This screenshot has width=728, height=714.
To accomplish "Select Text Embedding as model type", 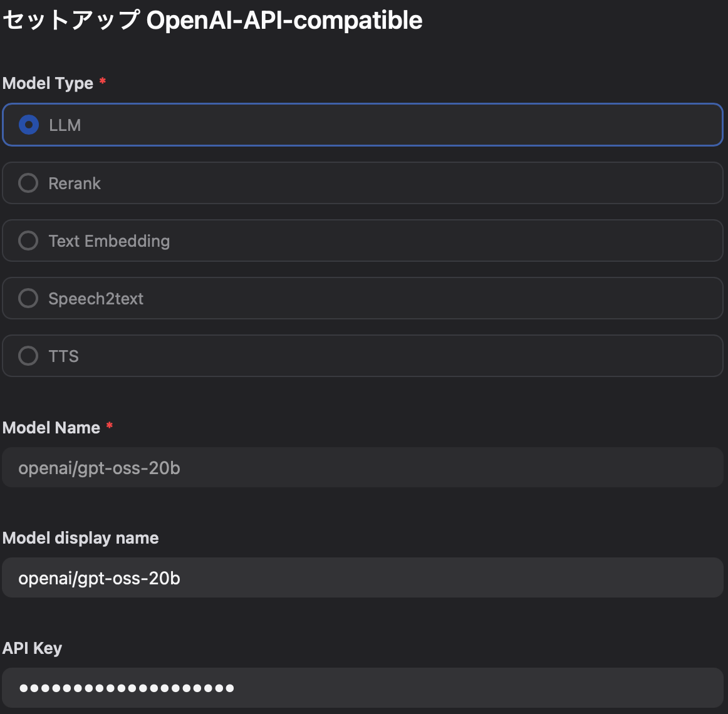I will pos(363,241).
